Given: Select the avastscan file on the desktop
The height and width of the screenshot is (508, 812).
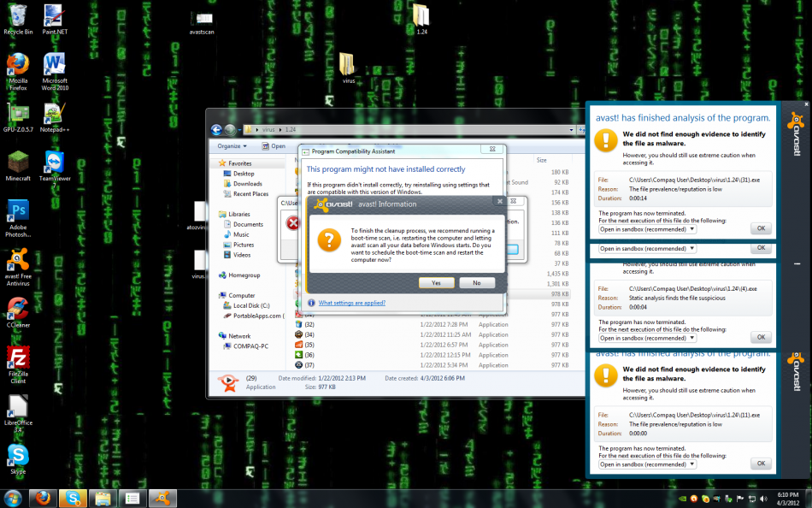Looking at the screenshot, I should tap(202, 22).
